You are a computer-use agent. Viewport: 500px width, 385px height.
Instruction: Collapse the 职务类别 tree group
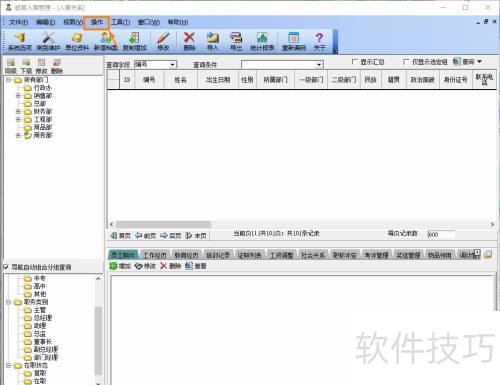[x=9, y=302]
